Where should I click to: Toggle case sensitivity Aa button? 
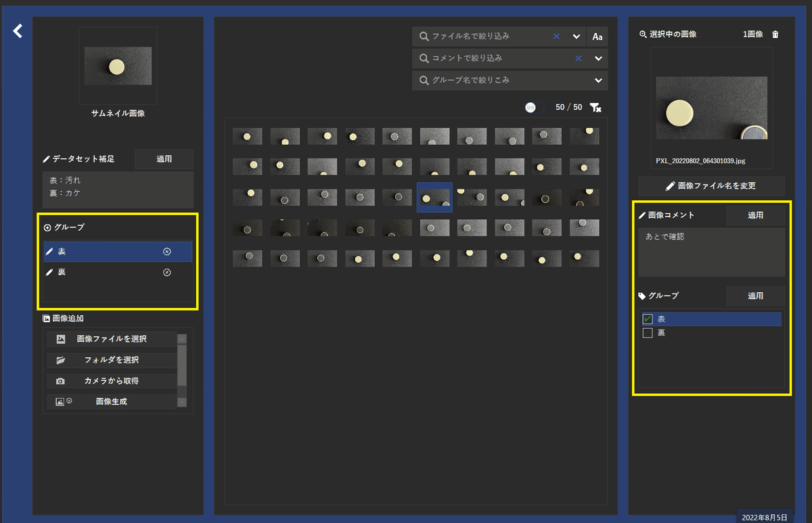(x=597, y=37)
